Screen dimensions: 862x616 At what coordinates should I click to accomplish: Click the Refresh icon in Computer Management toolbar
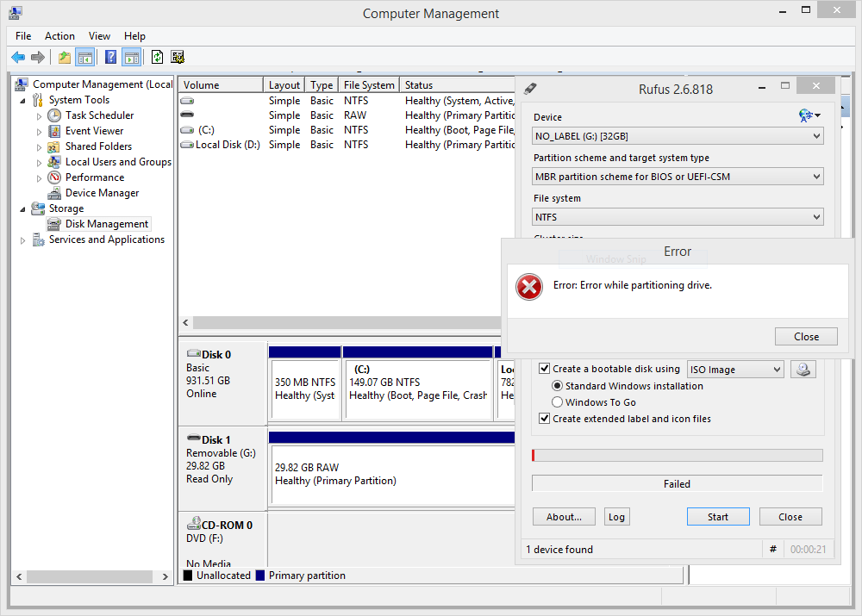157,57
